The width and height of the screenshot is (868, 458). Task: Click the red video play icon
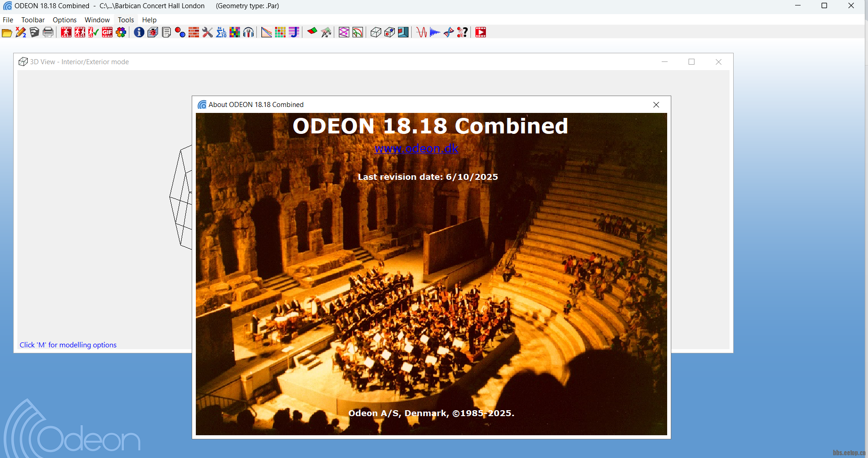pos(480,32)
